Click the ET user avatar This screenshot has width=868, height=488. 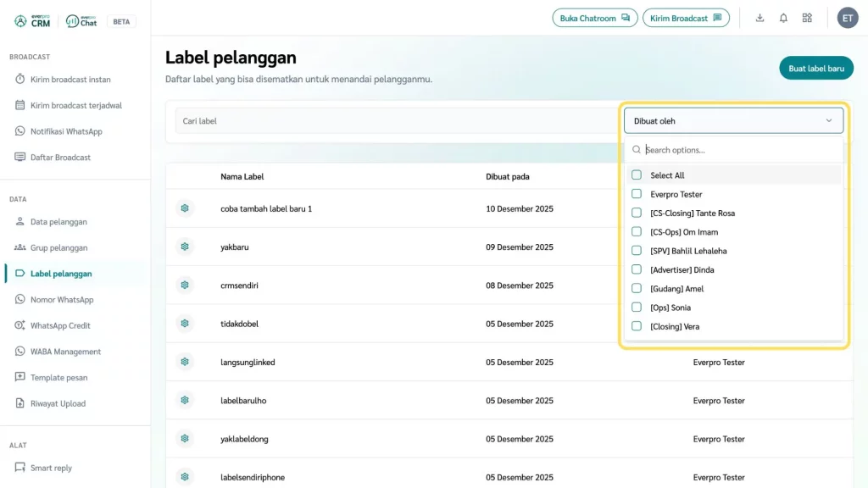[x=847, y=18]
